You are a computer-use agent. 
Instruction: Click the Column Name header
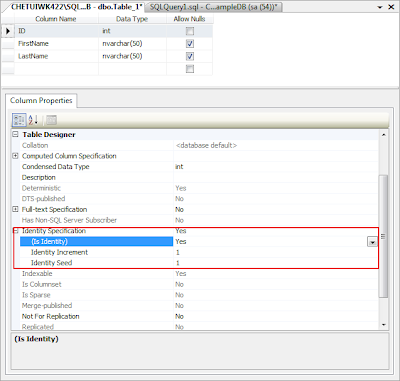tap(56, 19)
